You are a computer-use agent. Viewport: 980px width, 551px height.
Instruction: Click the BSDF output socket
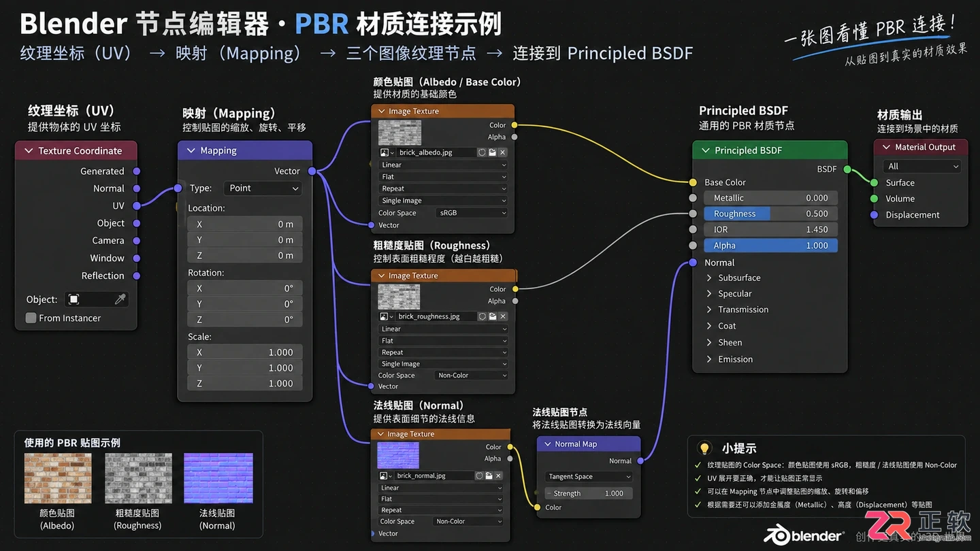847,169
